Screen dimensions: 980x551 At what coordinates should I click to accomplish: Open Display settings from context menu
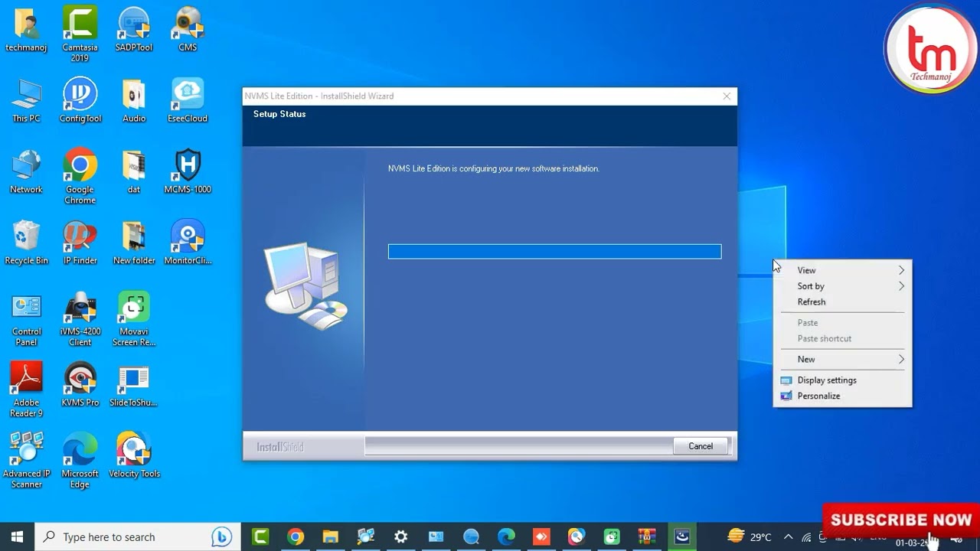pyautogui.click(x=842, y=380)
